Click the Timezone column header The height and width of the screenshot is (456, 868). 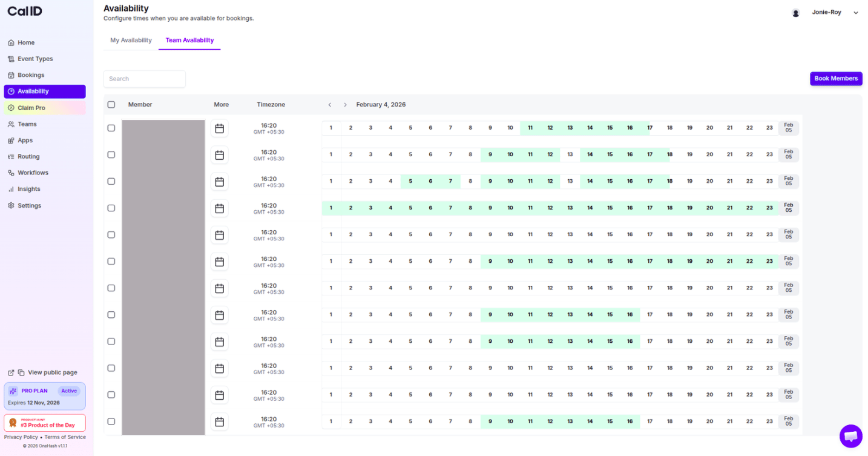click(x=271, y=105)
